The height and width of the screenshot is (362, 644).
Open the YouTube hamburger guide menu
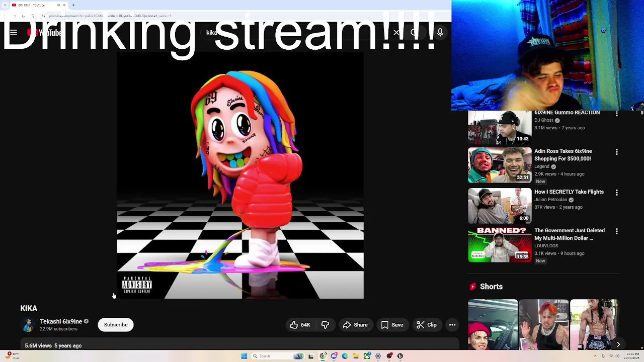(x=14, y=33)
